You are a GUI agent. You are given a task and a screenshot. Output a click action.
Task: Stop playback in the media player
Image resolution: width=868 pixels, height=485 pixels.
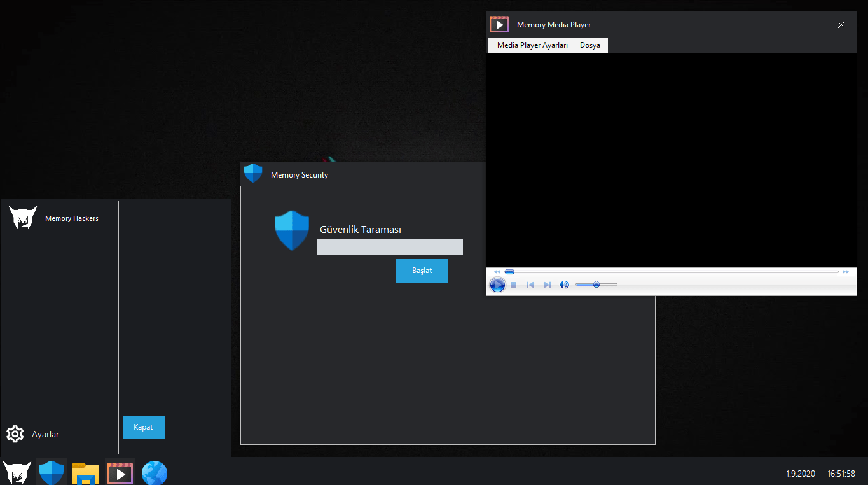click(x=514, y=285)
